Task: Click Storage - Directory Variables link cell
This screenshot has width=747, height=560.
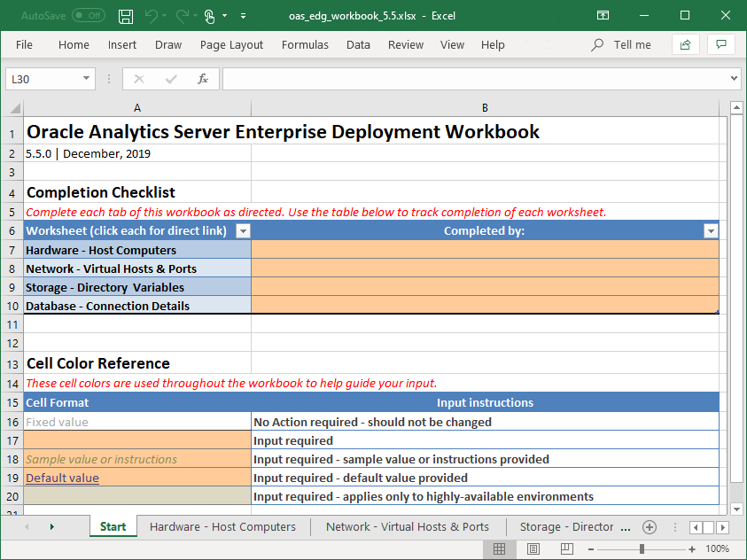Action: (x=137, y=287)
